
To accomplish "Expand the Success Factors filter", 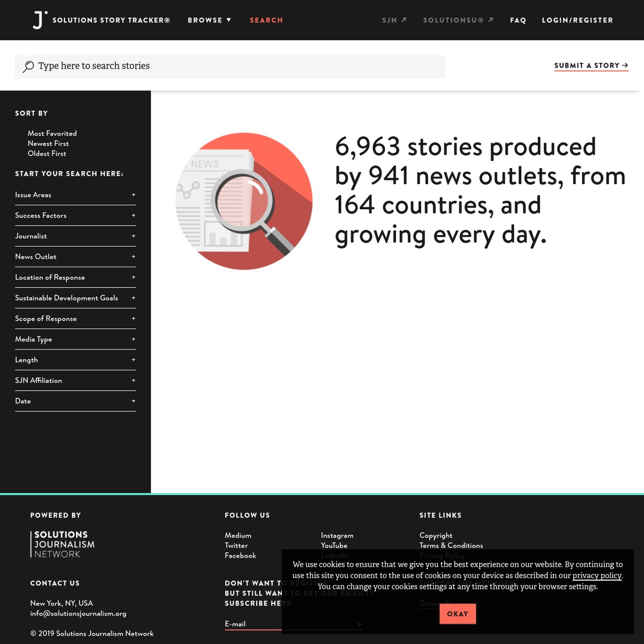I will [75, 216].
